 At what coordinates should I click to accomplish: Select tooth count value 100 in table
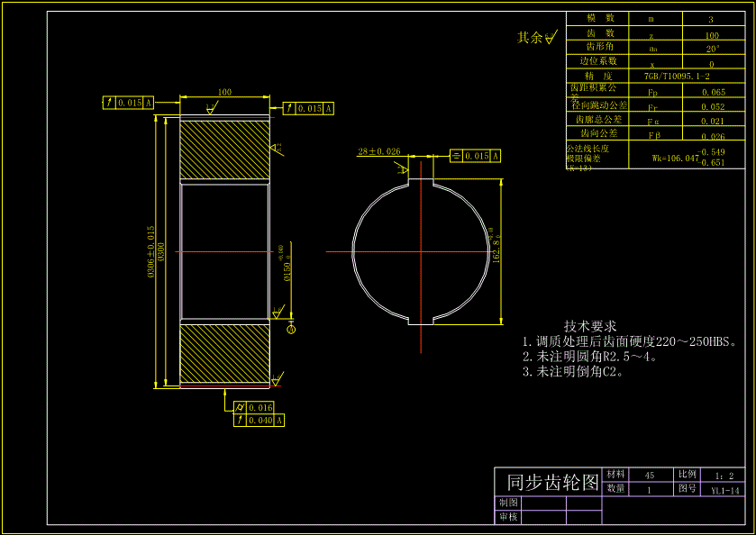point(712,35)
